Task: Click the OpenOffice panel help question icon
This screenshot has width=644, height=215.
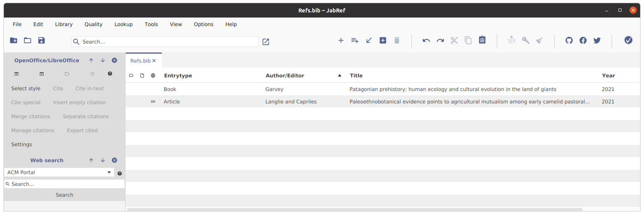Action: pyautogui.click(x=110, y=74)
